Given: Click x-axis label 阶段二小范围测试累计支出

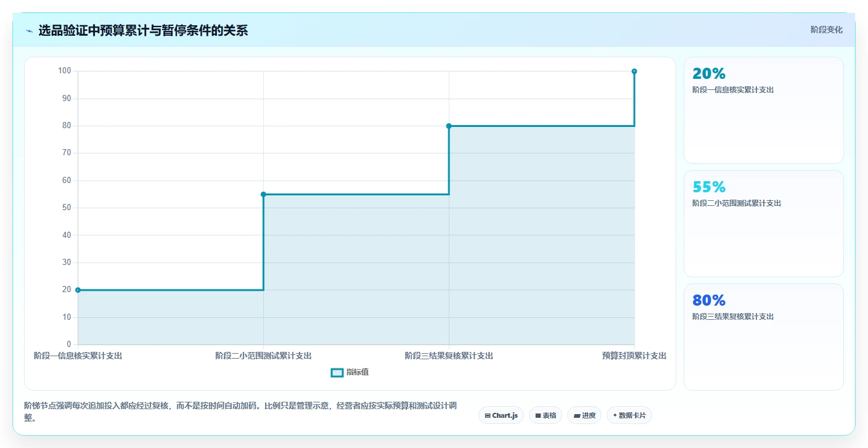Looking at the screenshot, I should click(263, 356).
